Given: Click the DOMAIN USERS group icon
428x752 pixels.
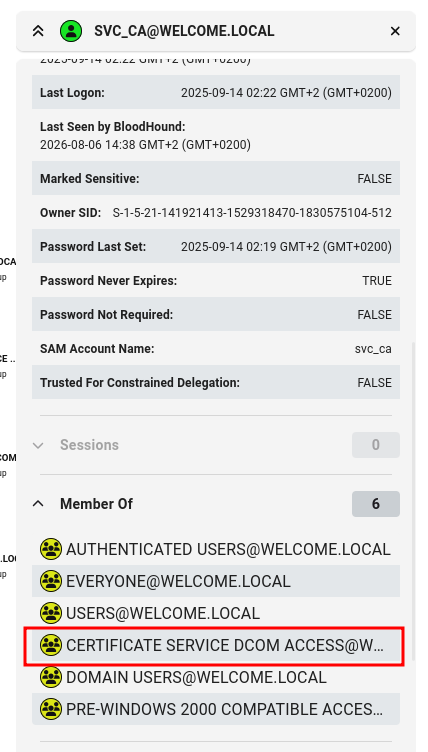Looking at the screenshot, I should point(50,678).
